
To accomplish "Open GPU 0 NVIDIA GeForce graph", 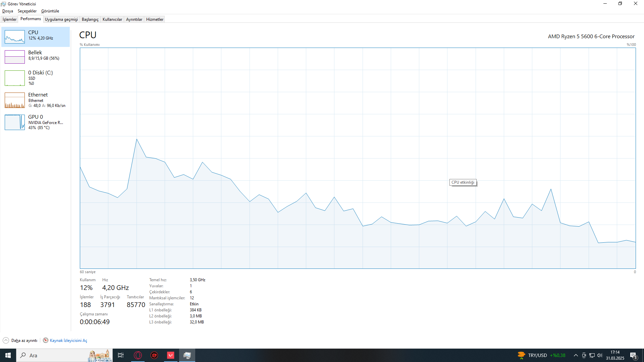I will (15, 122).
